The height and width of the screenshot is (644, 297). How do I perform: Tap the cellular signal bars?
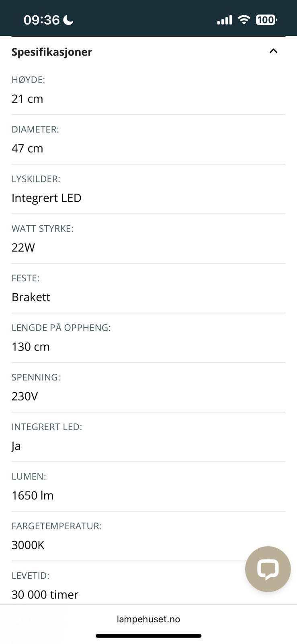(x=224, y=20)
